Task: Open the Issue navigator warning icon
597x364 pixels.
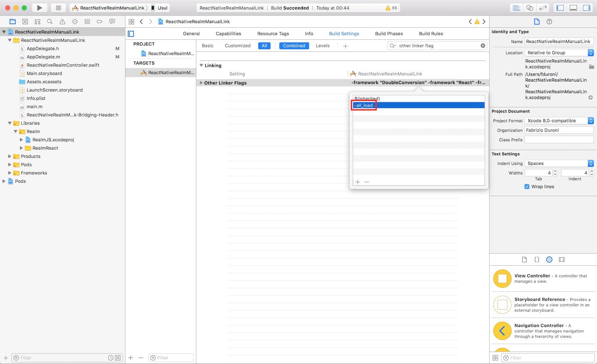Action: pos(62,21)
